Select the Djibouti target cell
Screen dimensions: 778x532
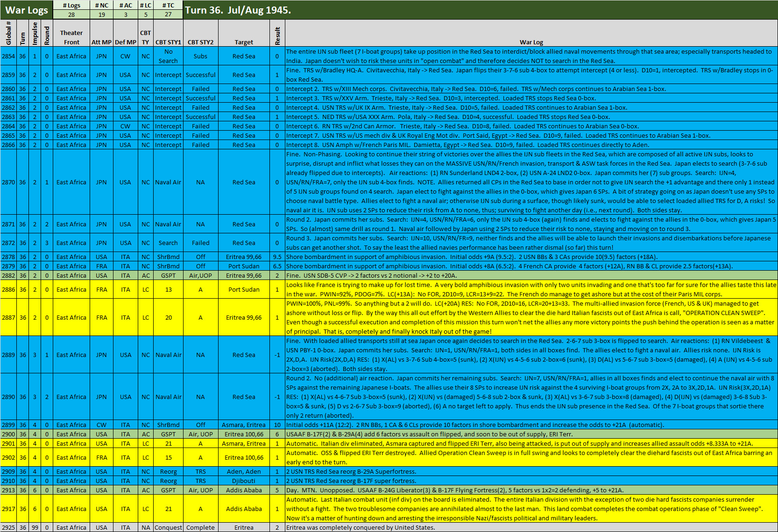[x=244, y=481]
